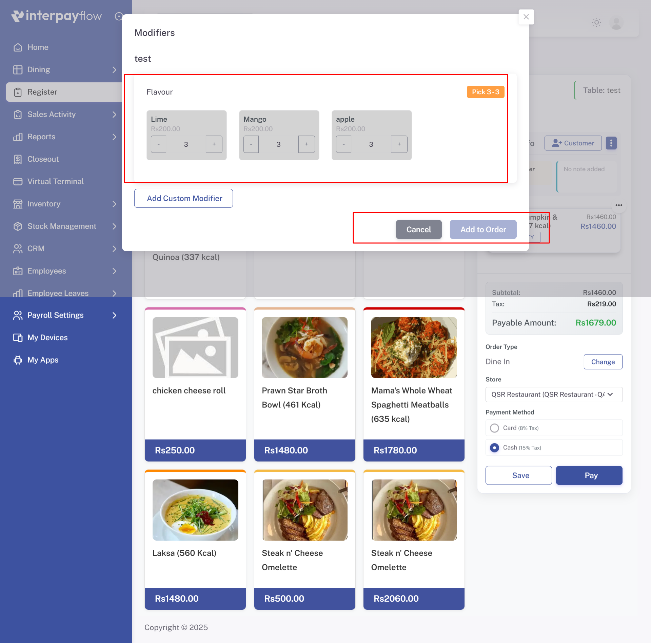Select Steak n' Cheese Omelette Rs2060.00 card
This screenshot has height=644, width=651.
pos(414,540)
